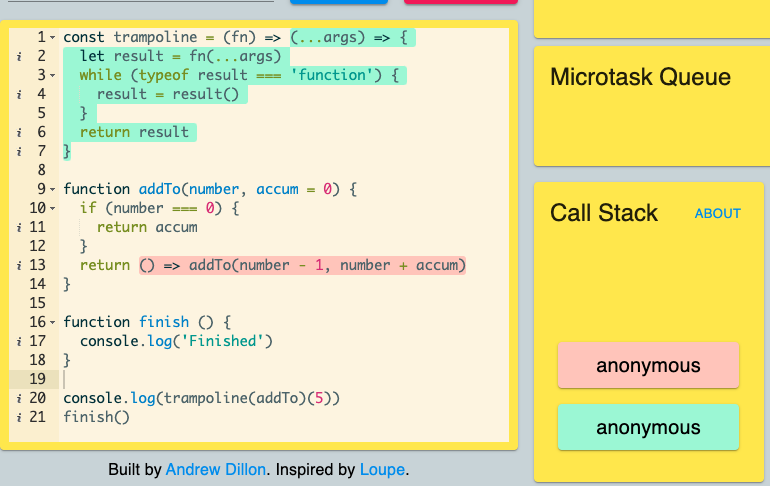Viewport: 770px width, 486px height.
Task: Collapse the trampoline function fold on line 1
Action: pos(53,38)
